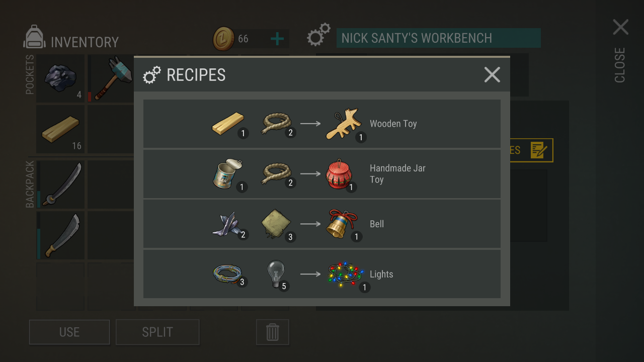Screen dimensions: 644x362
Task: Click the SPLIT button
Action: tap(157, 332)
